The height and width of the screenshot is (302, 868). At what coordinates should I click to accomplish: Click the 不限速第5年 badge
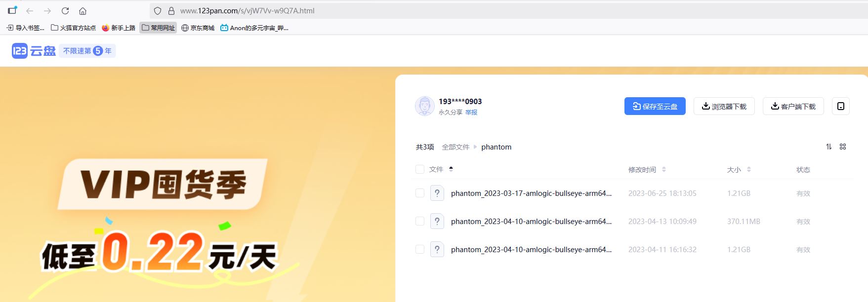(x=87, y=51)
